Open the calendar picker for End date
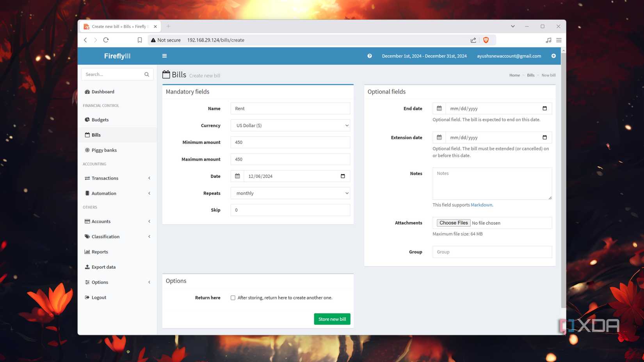Screen dimensions: 644x362 pos(439,108)
